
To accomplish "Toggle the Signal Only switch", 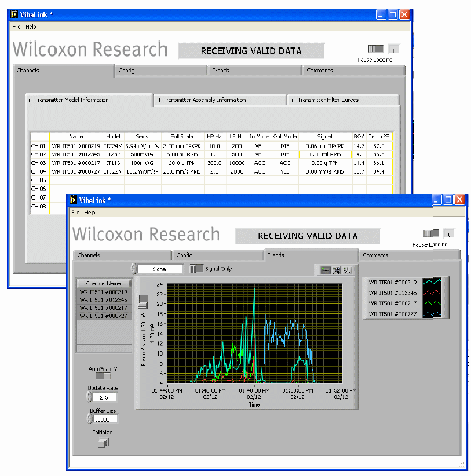I will point(196,269).
